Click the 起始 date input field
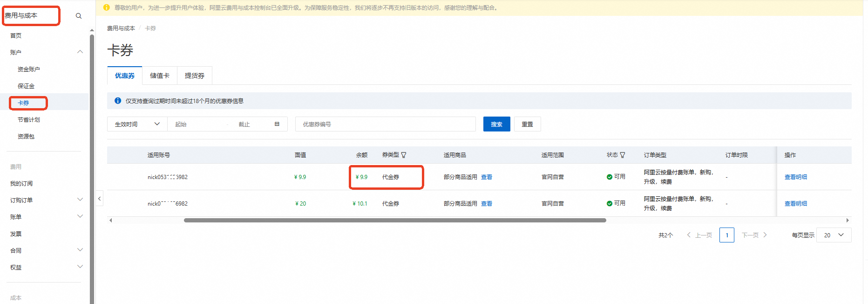 [198, 124]
